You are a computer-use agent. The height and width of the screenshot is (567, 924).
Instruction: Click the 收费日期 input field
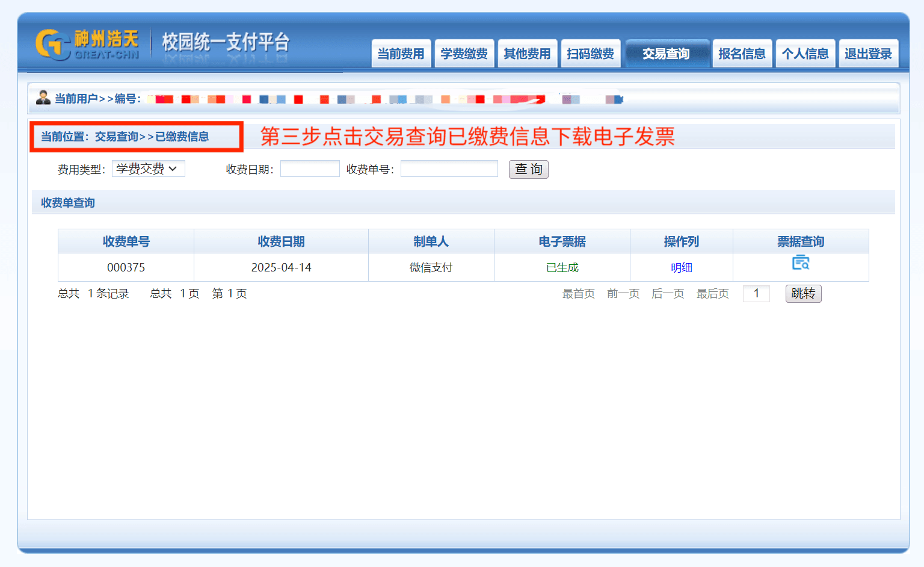click(x=310, y=169)
